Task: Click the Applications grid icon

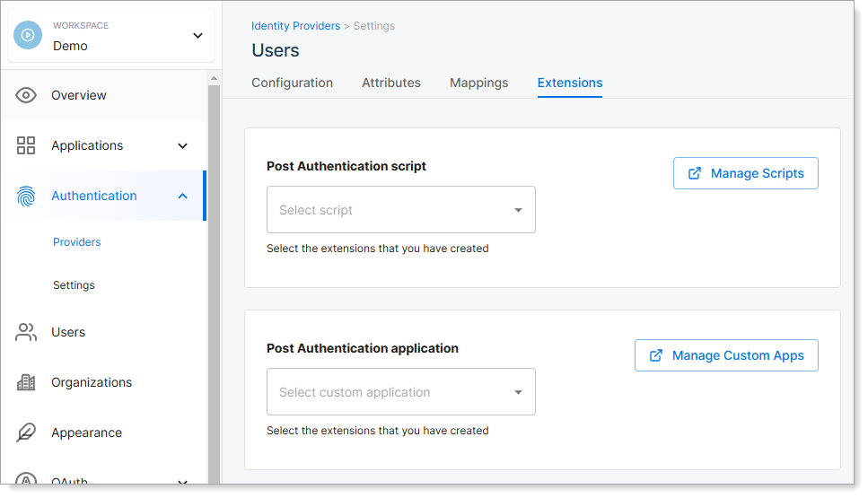Action: coord(26,145)
